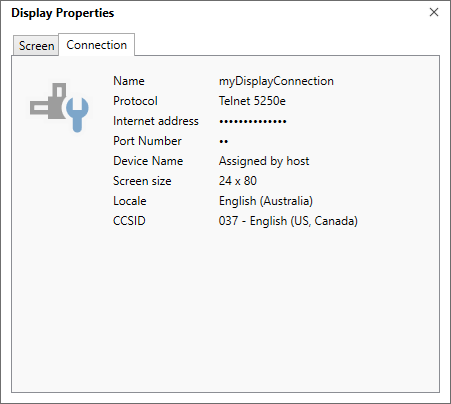Click the Device Name label
Image resolution: width=451 pixels, height=404 pixels.
pyautogui.click(x=148, y=161)
